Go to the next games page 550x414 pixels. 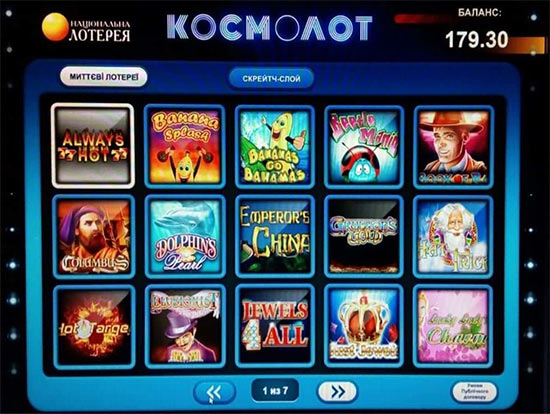[x=337, y=392]
